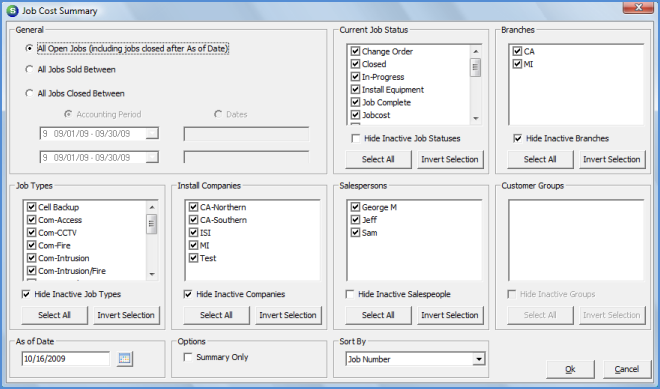Toggle Com-CCTV job type checkbox
The width and height of the screenshot is (660, 389).
[32, 233]
